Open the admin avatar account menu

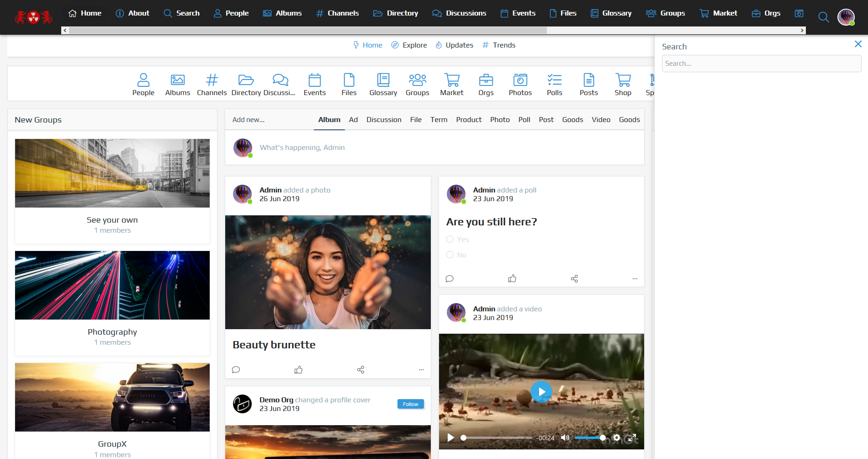pos(846,17)
